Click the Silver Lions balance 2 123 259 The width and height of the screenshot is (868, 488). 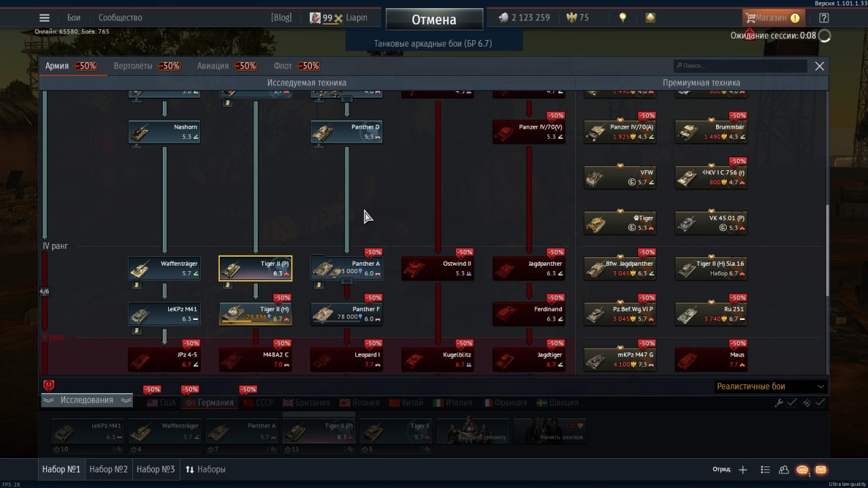524,18
